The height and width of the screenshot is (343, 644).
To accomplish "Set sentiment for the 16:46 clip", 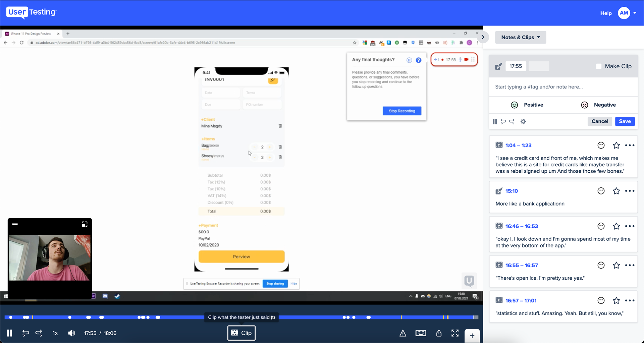I will tap(601, 226).
